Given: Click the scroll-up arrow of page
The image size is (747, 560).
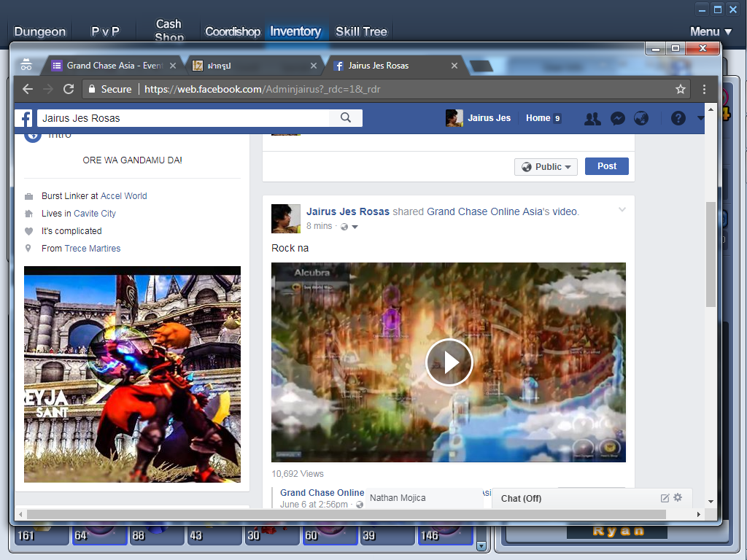Looking at the screenshot, I should click(x=711, y=109).
